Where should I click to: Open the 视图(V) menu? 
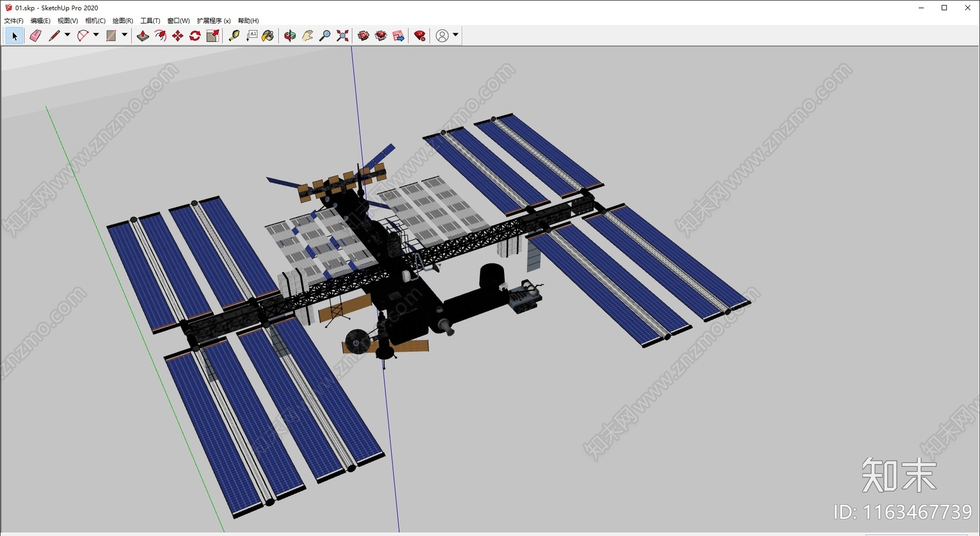[67, 21]
